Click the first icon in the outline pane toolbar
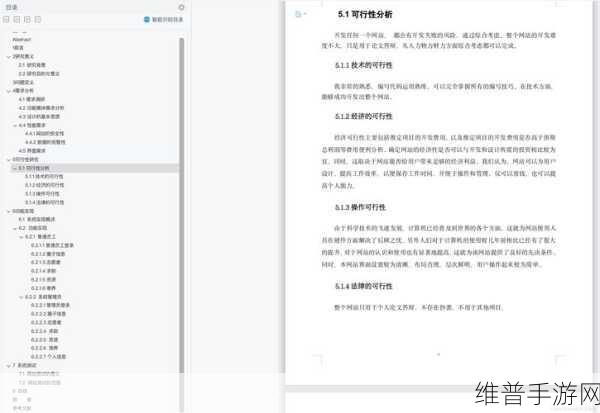The image size is (600, 413). tap(6, 19)
